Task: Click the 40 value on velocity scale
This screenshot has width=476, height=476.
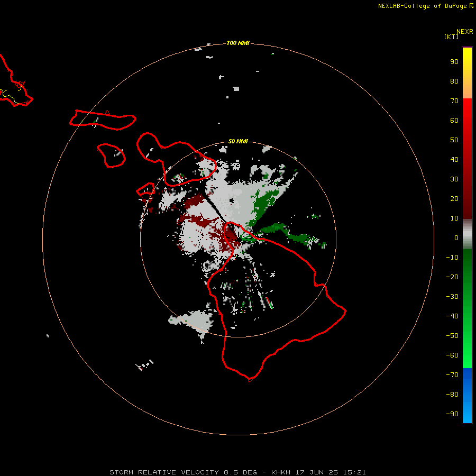Action: (454, 159)
